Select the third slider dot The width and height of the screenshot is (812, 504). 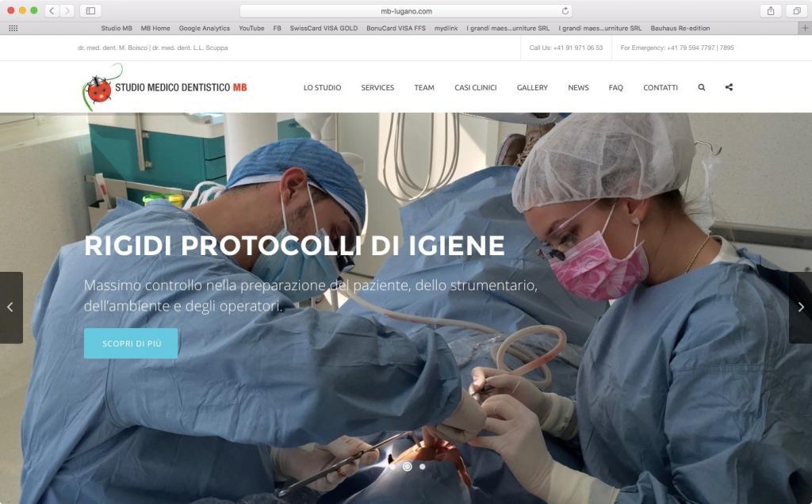pos(423,467)
